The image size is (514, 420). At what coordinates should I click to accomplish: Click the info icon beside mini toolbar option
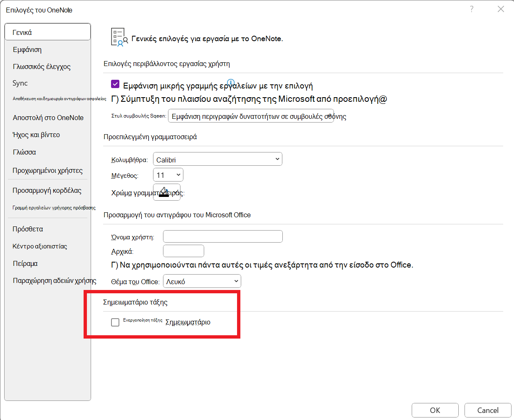pos(231,83)
